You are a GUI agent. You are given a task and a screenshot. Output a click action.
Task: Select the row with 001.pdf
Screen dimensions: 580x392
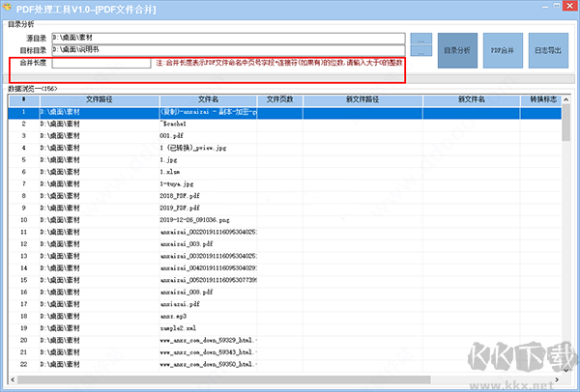tap(208, 137)
